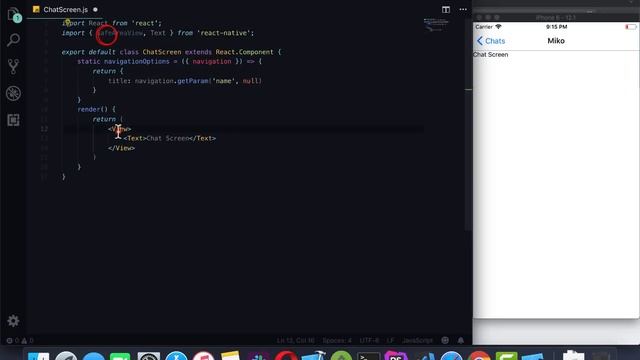Click the 'react' import string
This screenshot has width=640, height=360.
pos(146,23)
